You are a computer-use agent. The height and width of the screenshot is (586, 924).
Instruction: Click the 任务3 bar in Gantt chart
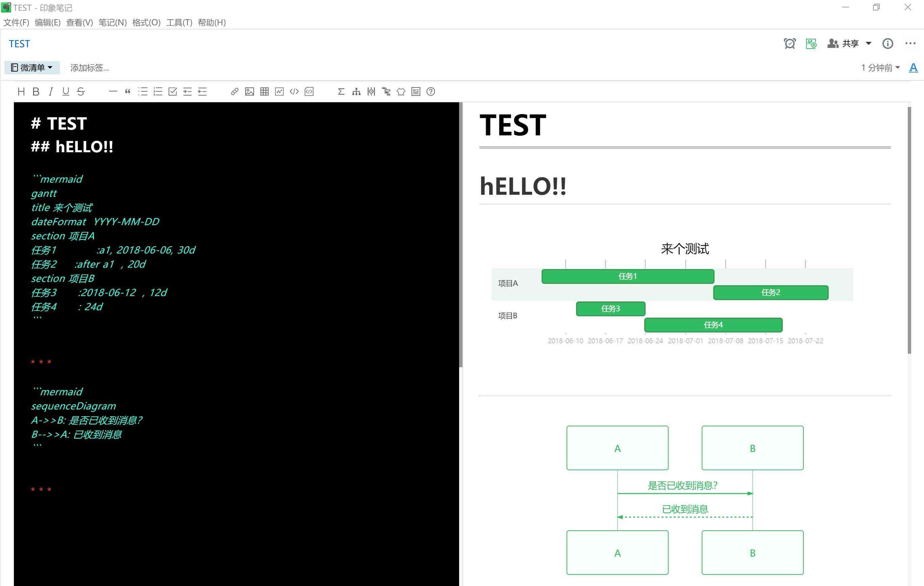pyautogui.click(x=610, y=309)
